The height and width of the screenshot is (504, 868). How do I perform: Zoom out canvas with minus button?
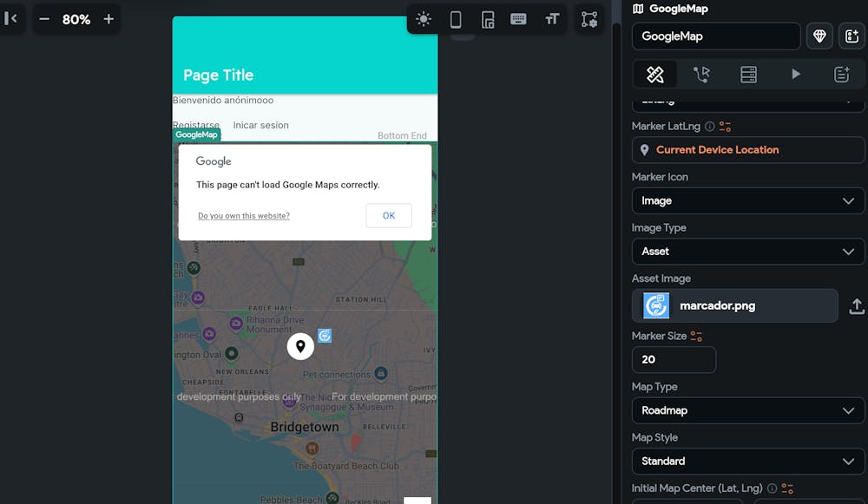(x=44, y=19)
